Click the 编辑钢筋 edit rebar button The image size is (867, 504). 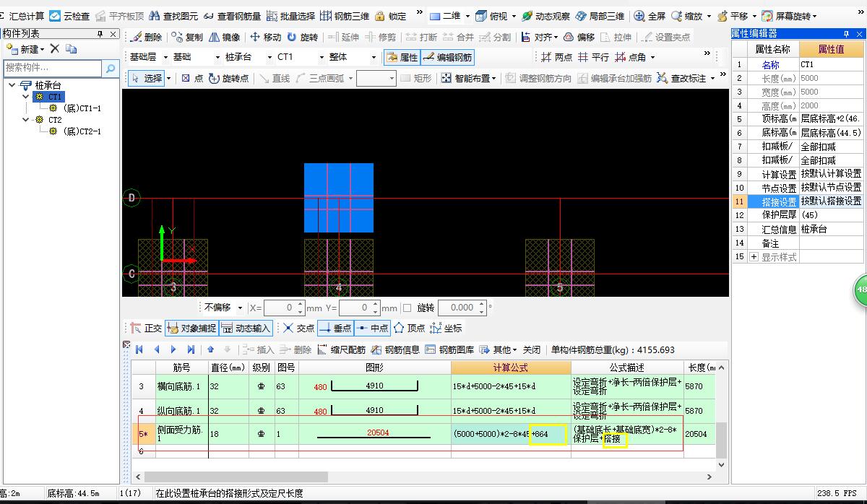(448, 58)
